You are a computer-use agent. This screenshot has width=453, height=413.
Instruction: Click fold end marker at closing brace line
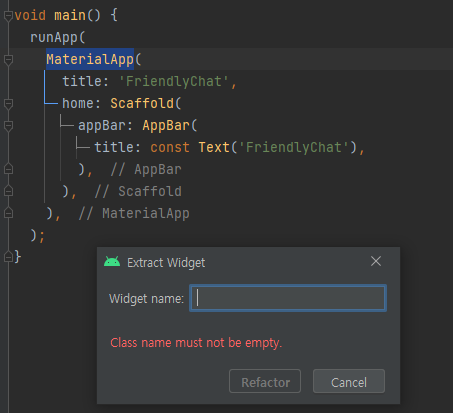pyautogui.click(x=8, y=257)
